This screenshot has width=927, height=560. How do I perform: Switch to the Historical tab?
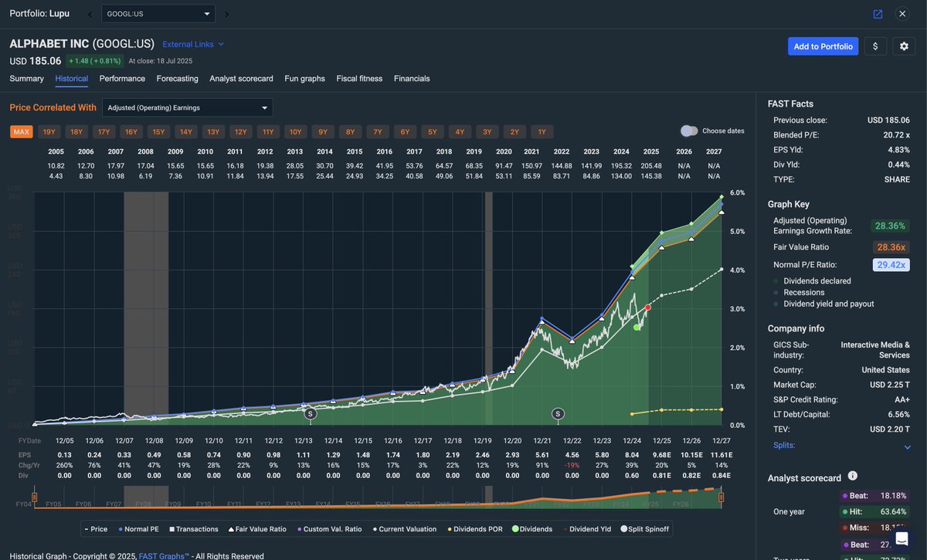pos(71,79)
